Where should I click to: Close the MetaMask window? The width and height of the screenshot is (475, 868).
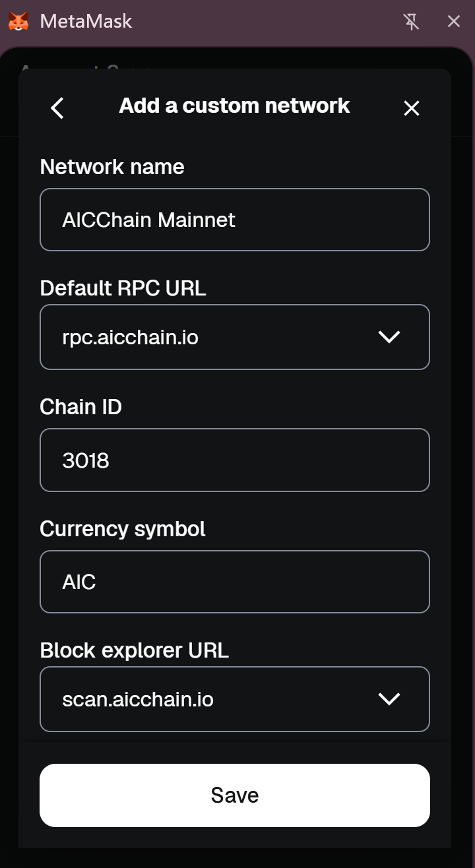point(454,22)
